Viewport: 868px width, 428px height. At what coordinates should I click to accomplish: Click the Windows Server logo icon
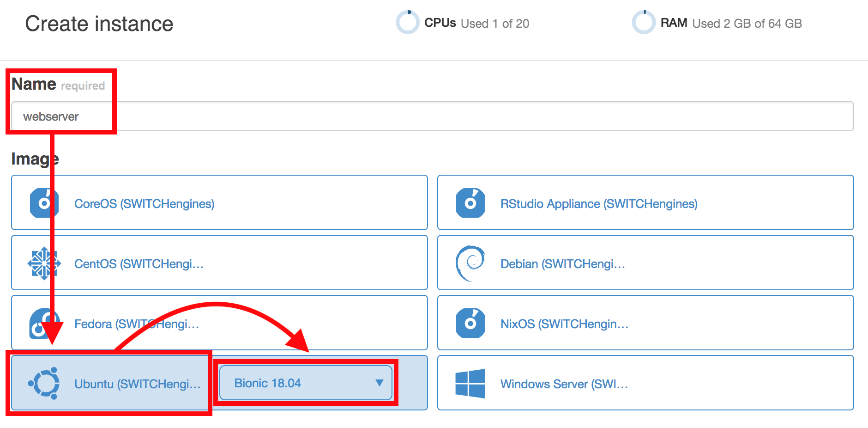[470, 383]
